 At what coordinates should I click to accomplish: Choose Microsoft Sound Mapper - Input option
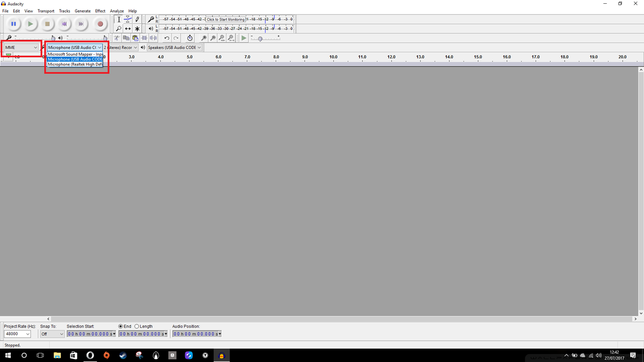[x=75, y=54]
